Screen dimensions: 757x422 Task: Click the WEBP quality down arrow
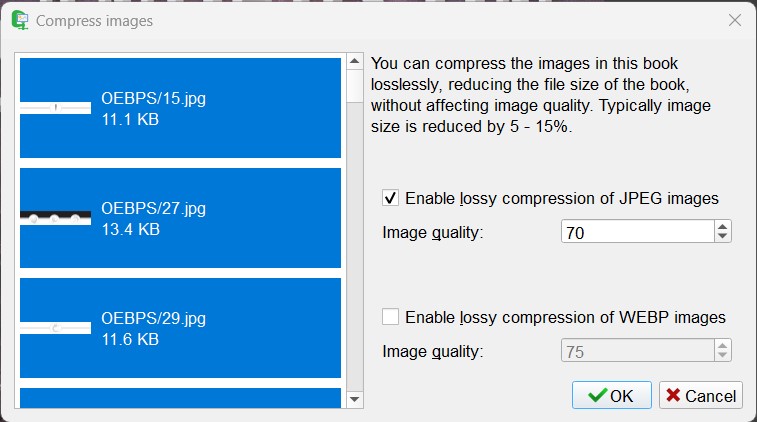point(723,356)
